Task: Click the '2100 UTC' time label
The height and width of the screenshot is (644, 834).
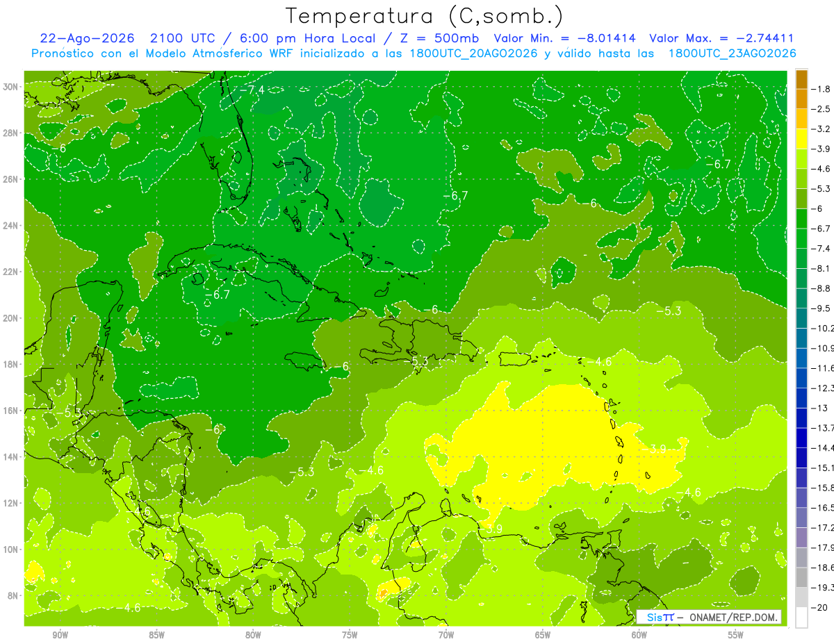Action: 182,38
